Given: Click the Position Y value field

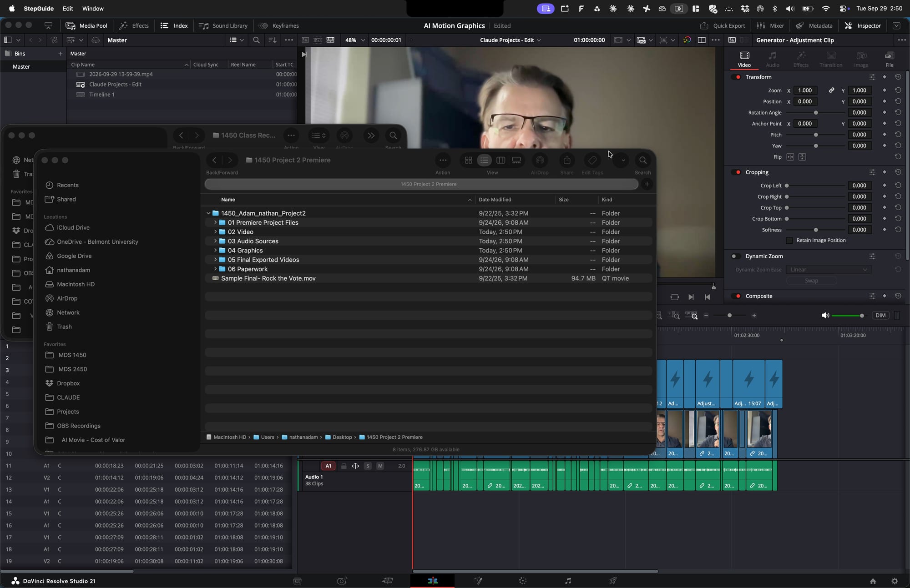Looking at the screenshot, I should coord(859,101).
